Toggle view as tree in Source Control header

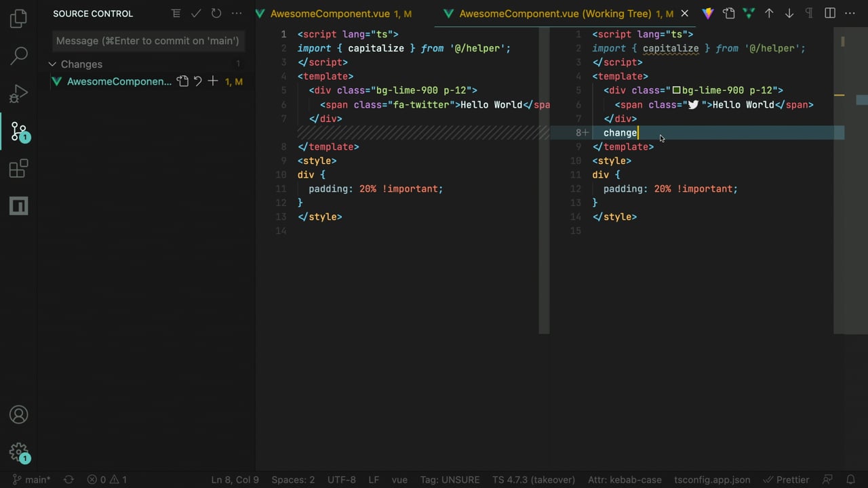[x=176, y=14]
